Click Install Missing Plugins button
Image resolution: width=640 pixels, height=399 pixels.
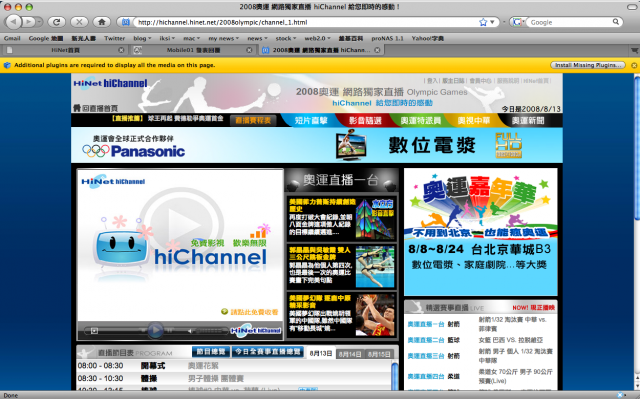588,65
